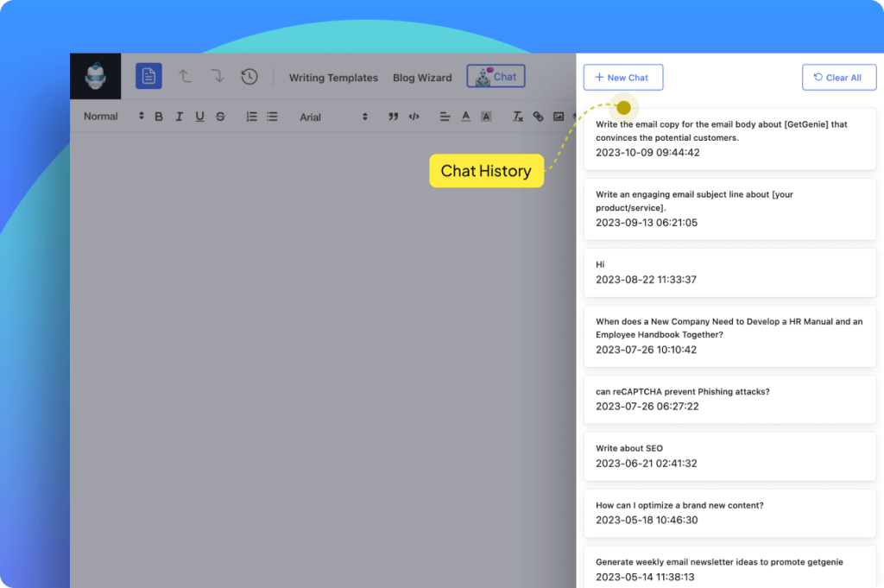Open the text color picker
Image resolution: width=884 pixels, height=588 pixels.
(x=465, y=117)
